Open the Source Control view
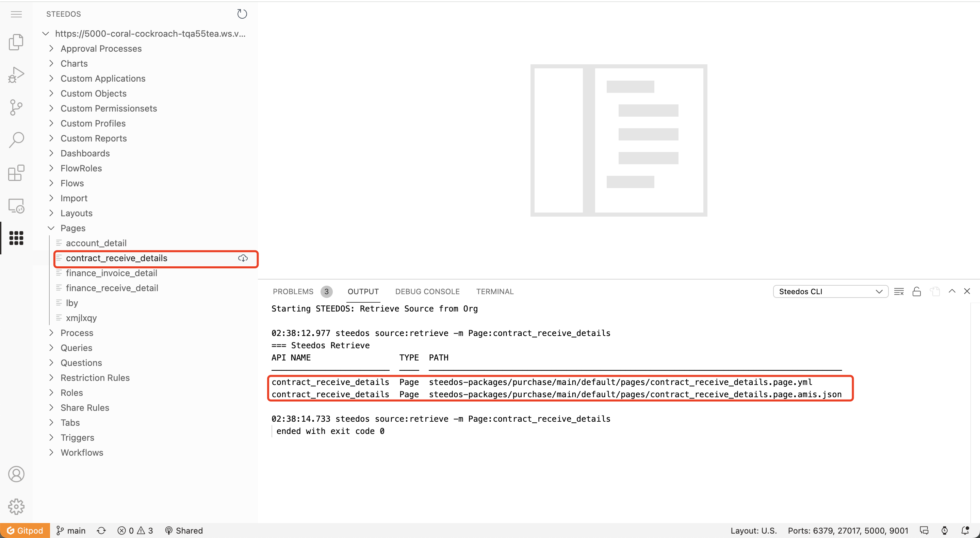Screen dimensions: 980x538 (16, 107)
